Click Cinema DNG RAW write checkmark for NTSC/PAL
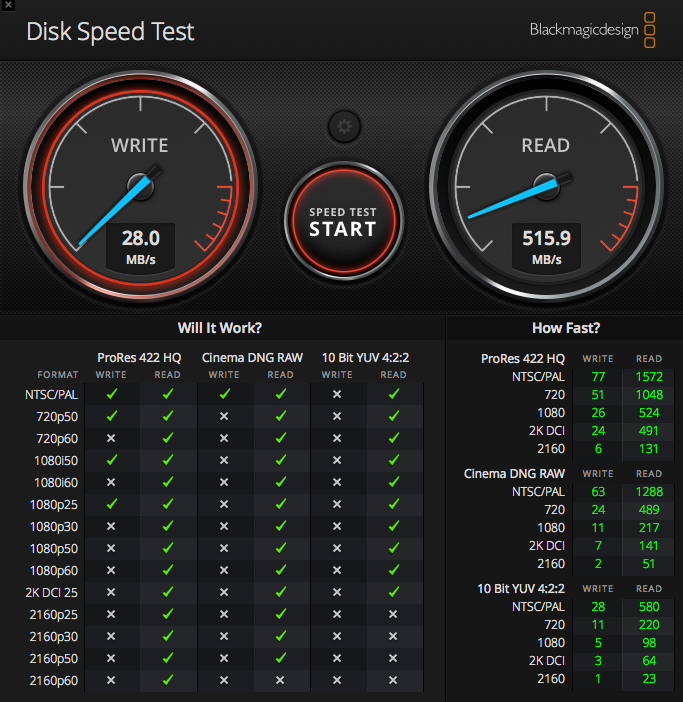This screenshot has width=683, height=702. pyautogui.click(x=225, y=394)
